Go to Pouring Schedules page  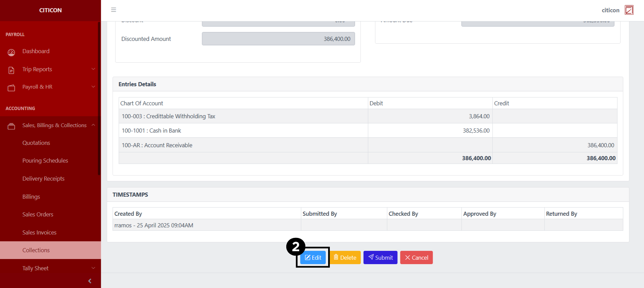(45, 161)
